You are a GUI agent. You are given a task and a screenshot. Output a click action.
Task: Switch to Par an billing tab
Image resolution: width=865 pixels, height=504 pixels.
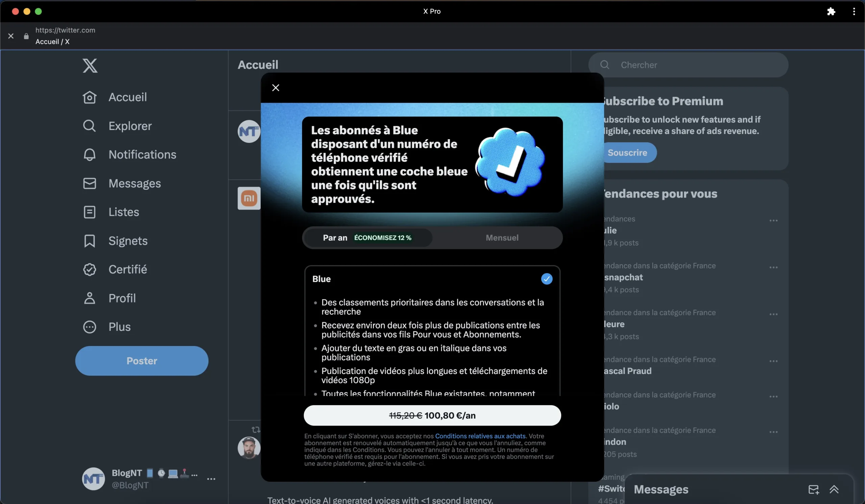point(368,238)
